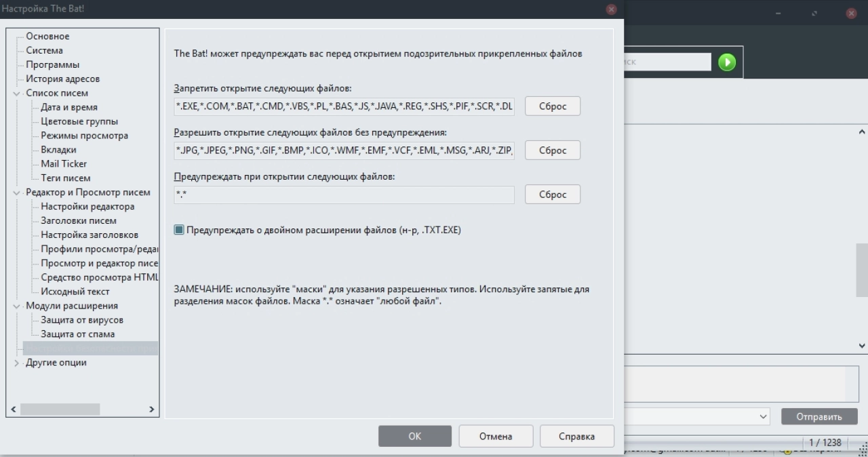Click green go icon in main window
The height and width of the screenshot is (457, 868).
click(727, 62)
